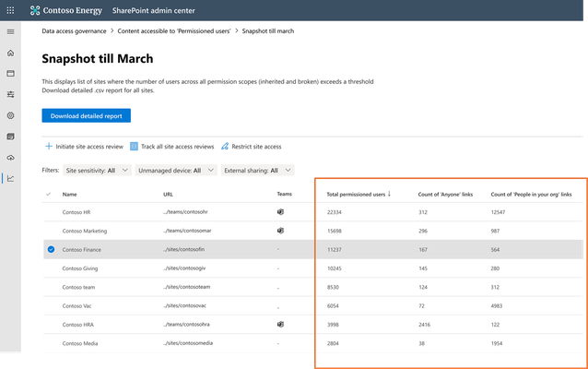Screen dimensions: 588x369
Task: Select the Contoso Finance site name
Action: [81, 250]
